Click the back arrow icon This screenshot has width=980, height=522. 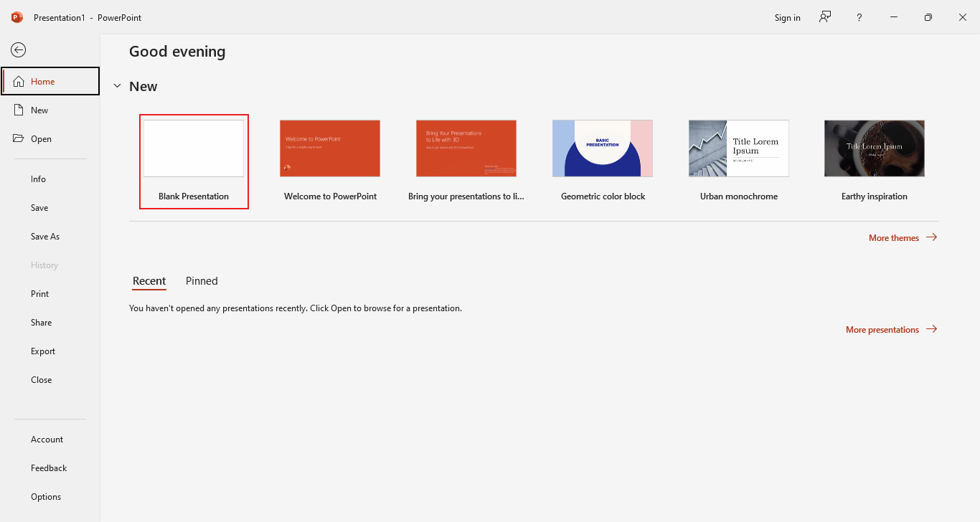coord(18,49)
